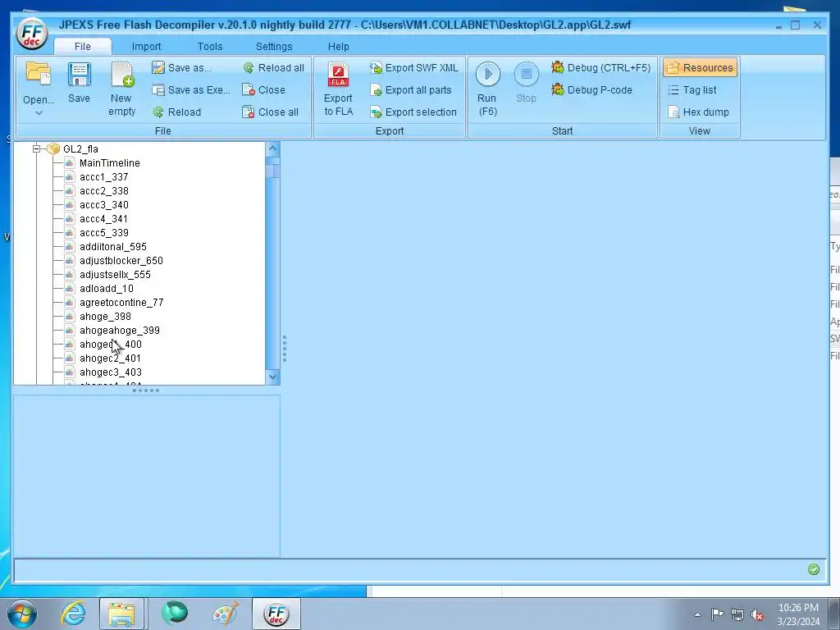
Task: Switch to Hex dump view
Action: 698,112
